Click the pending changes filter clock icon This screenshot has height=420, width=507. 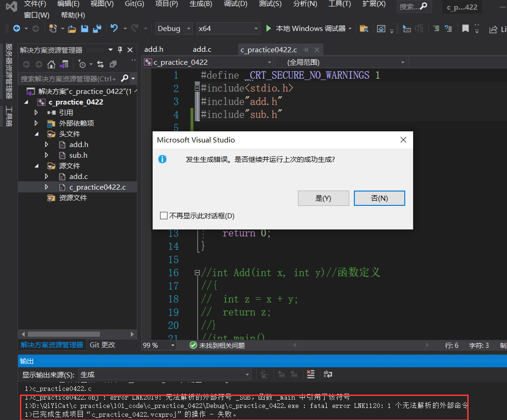click(82, 64)
